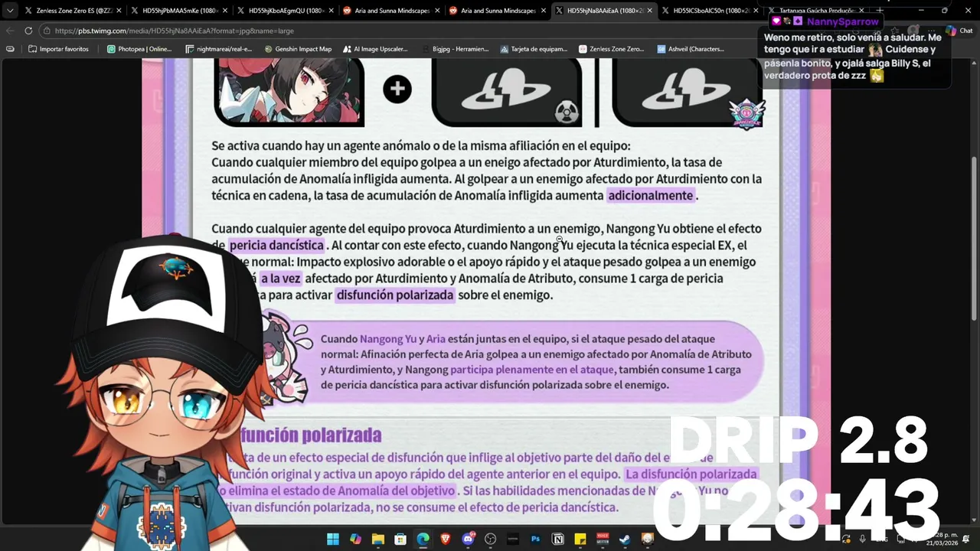Image resolution: width=980 pixels, height=551 pixels.
Task: Open the tab search dropdown arrow
Action: pyautogui.click(x=9, y=11)
